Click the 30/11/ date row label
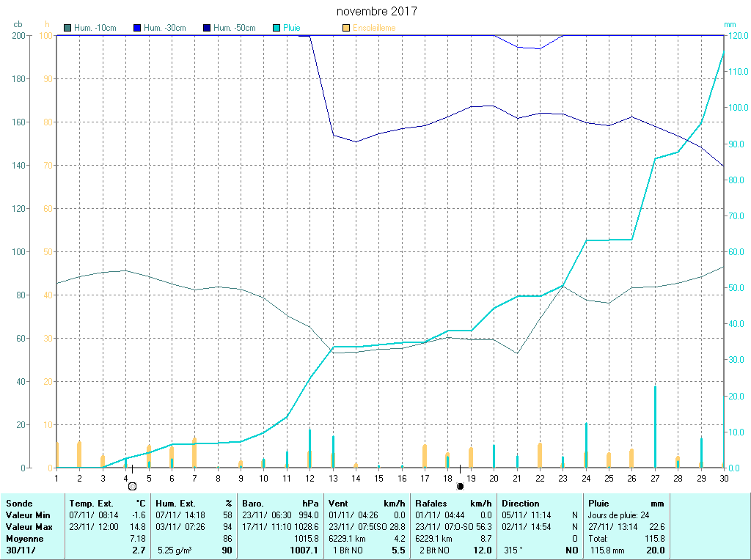Screen dimensions: 751x560 [x=19, y=550]
